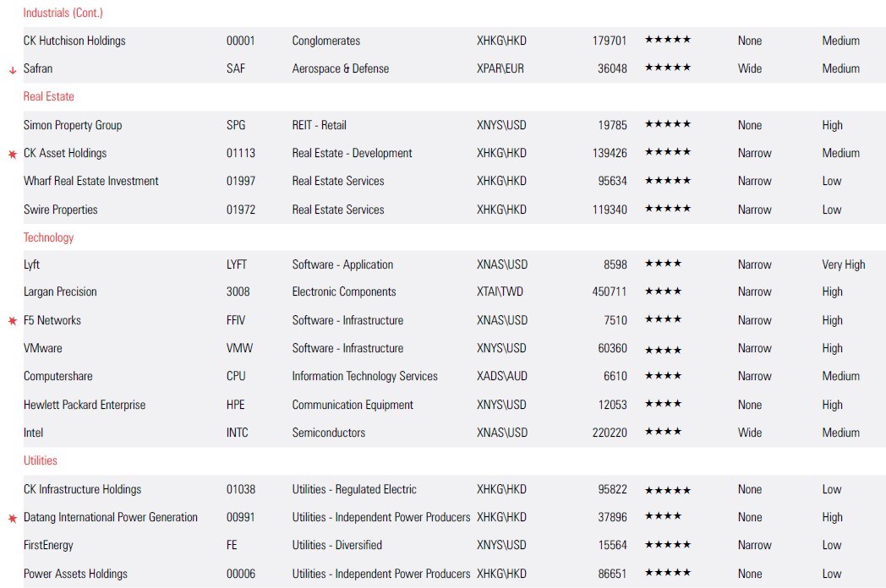Click the five-star rating for Power Assets Holdings
The image size is (886, 588).
pos(667,573)
